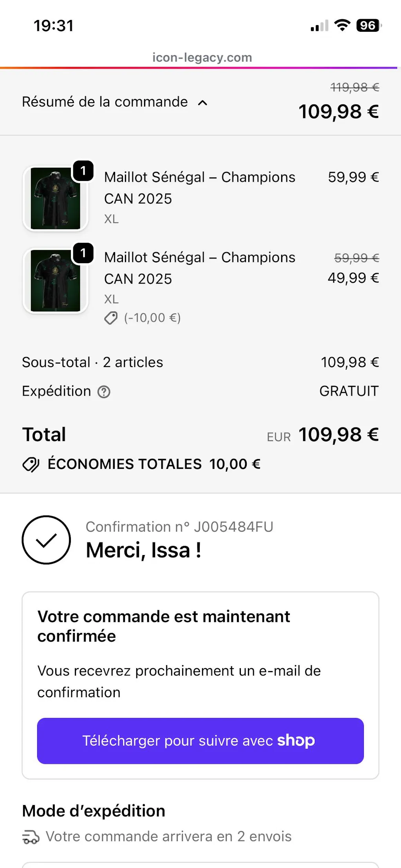The image size is (401, 868).
Task: Tap quantity badge on second jersey
Action: [83, 253]
